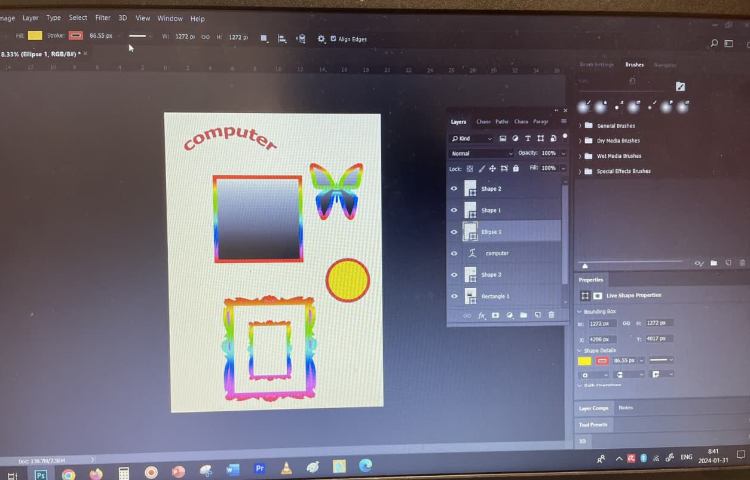Open path alignment options in options bar
This screenshot has height=480, width=750.
coord(282,38)
